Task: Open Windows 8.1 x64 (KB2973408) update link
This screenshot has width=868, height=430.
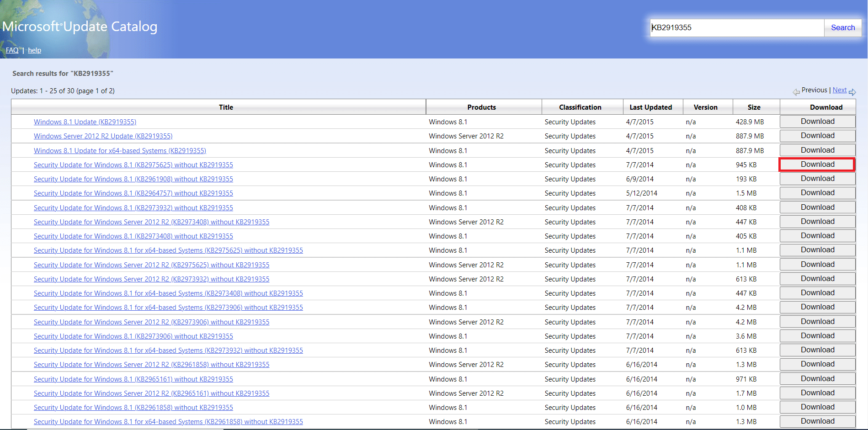Action: [168, 293]
